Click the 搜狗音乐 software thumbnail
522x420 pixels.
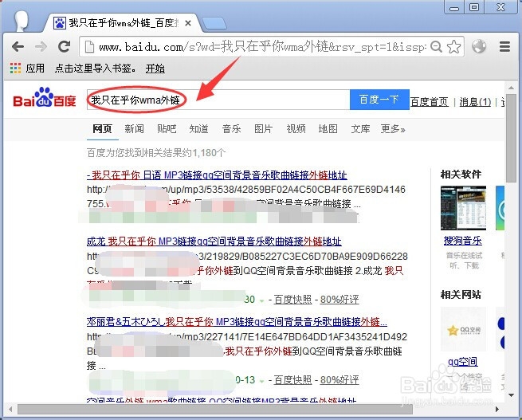[463, 208]
